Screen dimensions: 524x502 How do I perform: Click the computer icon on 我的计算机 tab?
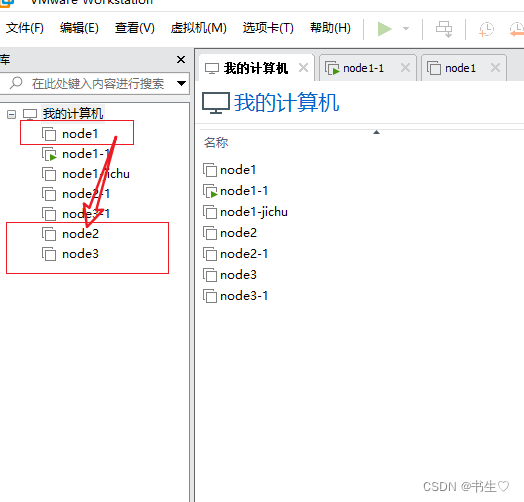pyautogui.click(x=212, y=69)
